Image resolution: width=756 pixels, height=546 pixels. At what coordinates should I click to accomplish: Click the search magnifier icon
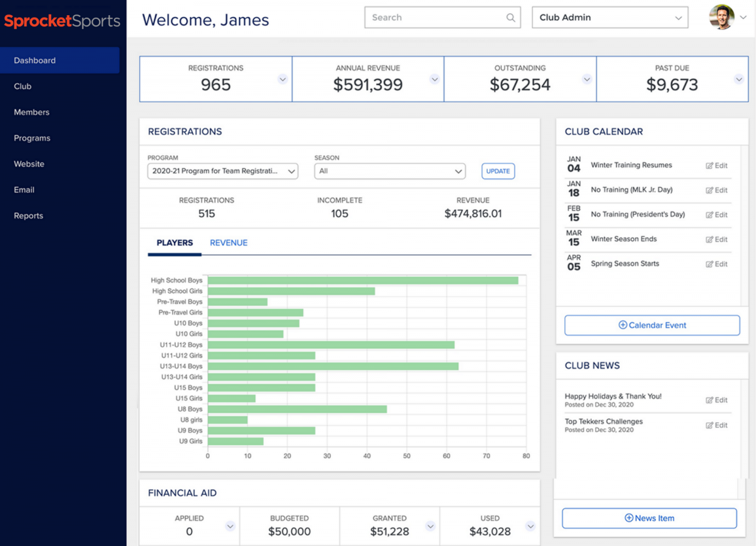click(510, 18)
